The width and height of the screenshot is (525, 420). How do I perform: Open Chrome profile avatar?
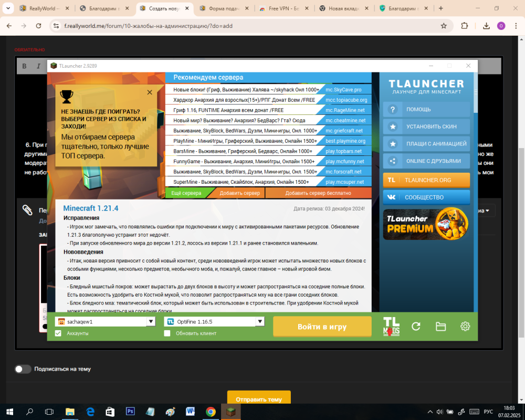pos(501,26)
